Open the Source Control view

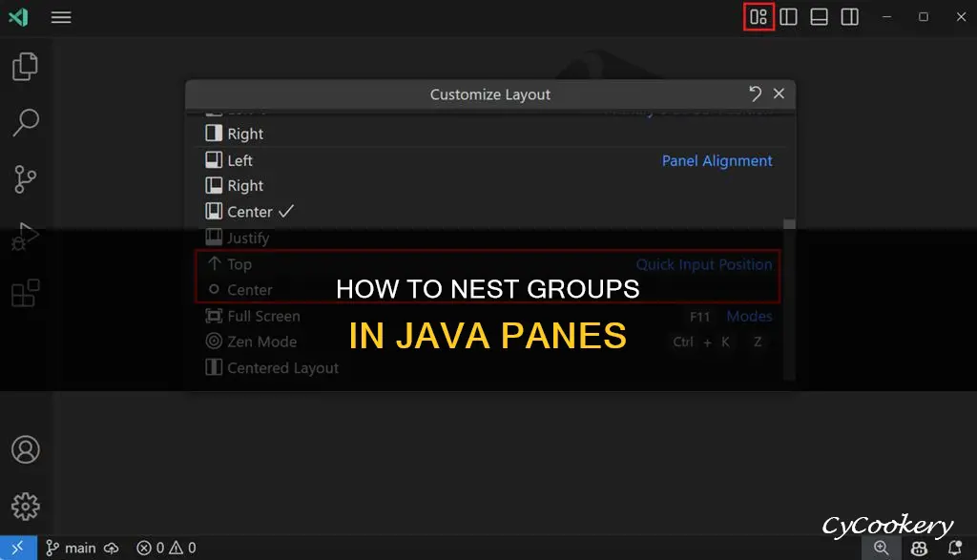coord(25,179)
